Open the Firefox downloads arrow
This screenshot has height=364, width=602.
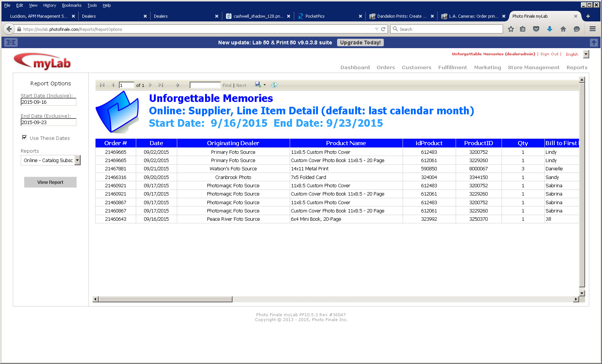(x=550, y=29)
